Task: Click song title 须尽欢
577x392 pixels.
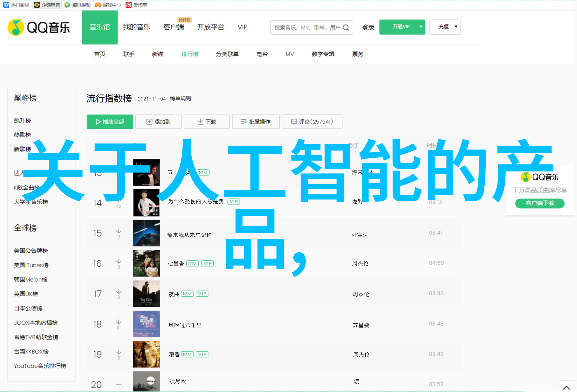Action: click(178, 381)
